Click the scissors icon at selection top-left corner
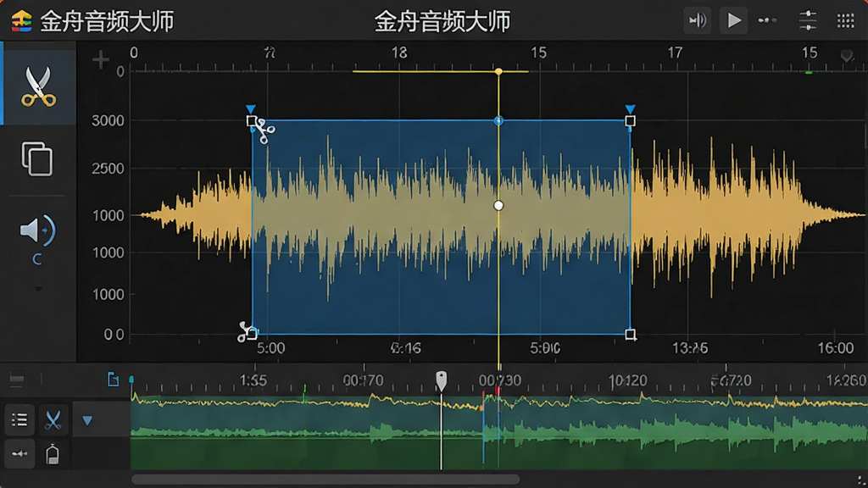The width and height of the screenshot is (868, 488). pyautogui.click(x=264, y=131)
